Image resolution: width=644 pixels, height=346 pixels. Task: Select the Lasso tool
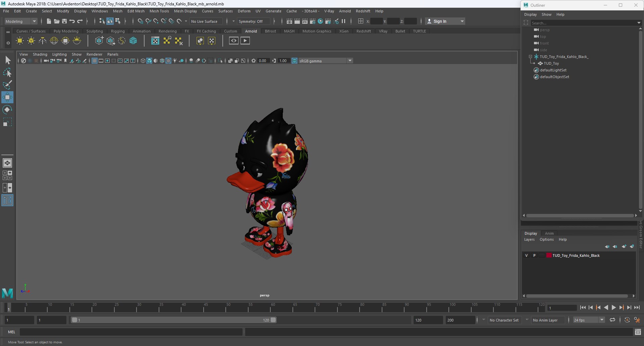(x=7, y=72)
